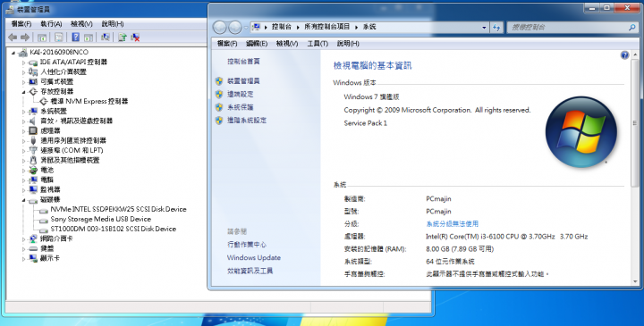This screenshot has width=644, height=326.
Task: Open 檢視(V) menu in Device Manager
Action: tap(81, 24)
